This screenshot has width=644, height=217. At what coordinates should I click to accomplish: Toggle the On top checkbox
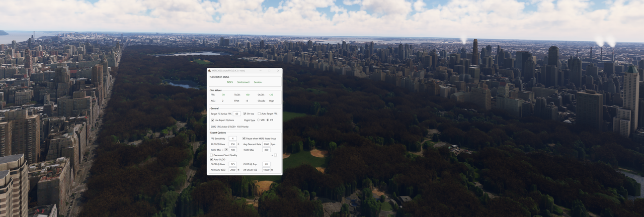pyautogui.click(x=245, y=114)
